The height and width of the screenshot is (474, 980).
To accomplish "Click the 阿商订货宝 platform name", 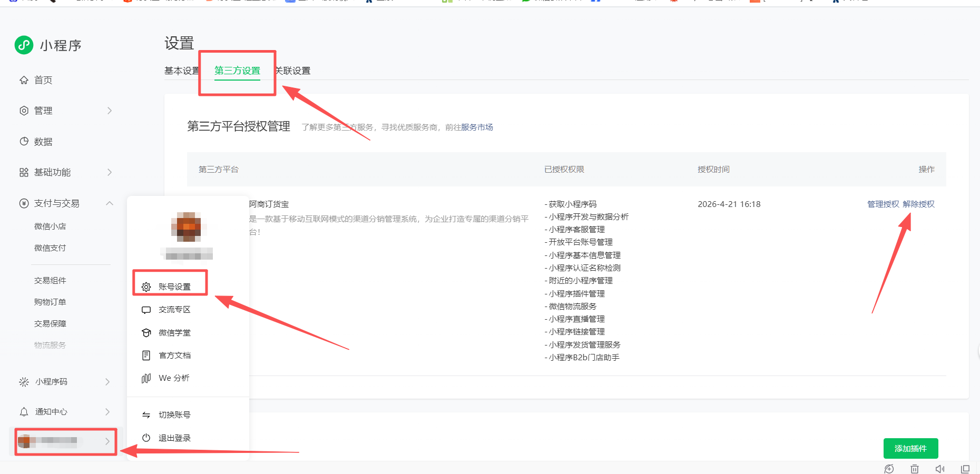I will (269, 204).
